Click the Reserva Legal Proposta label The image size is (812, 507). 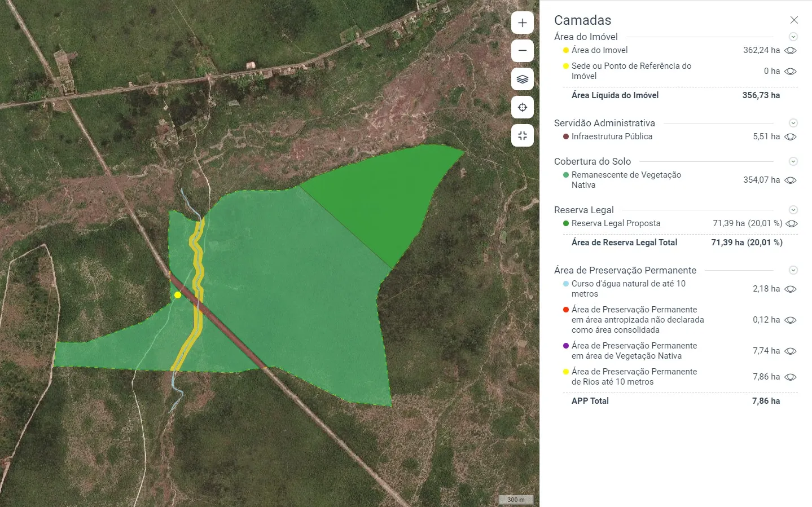[616, 223]
